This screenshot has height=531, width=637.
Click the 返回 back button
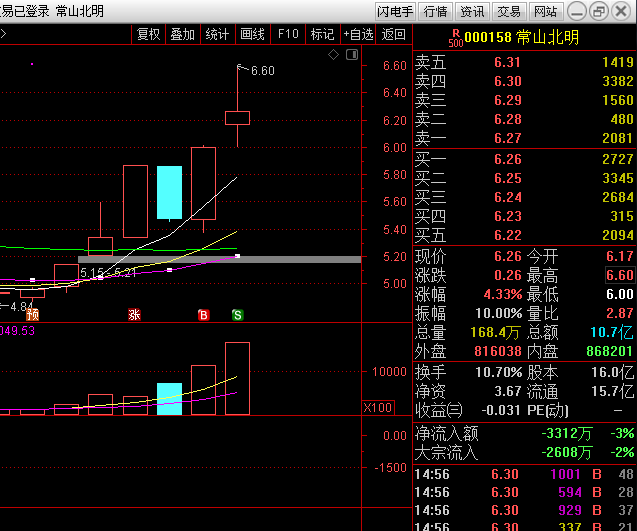[394, 35]
